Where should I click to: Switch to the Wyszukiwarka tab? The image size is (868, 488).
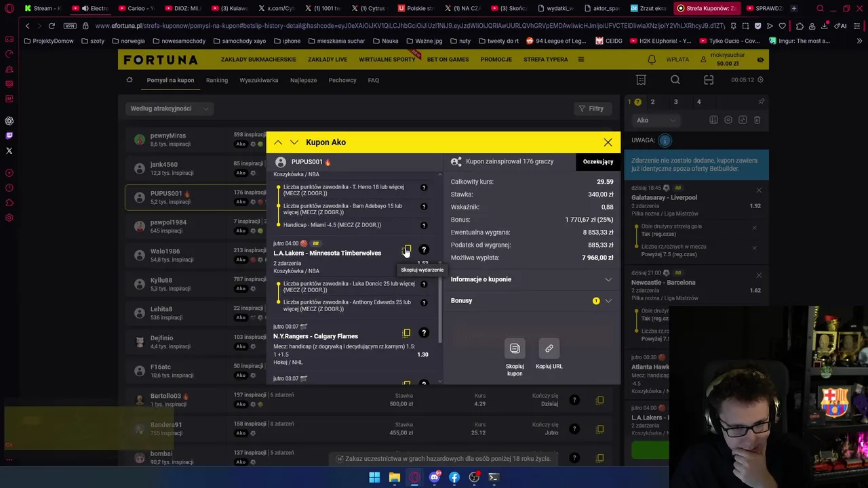click(259, 80)
